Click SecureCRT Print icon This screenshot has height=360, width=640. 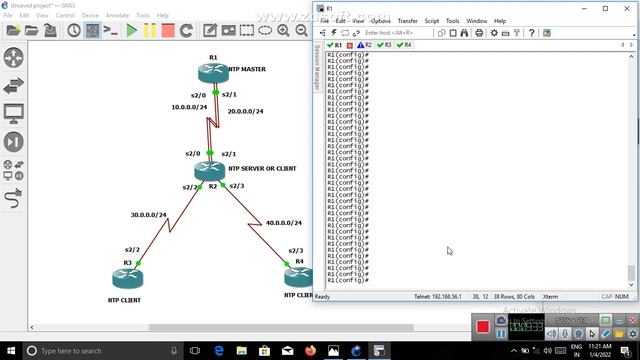[479, 33]
